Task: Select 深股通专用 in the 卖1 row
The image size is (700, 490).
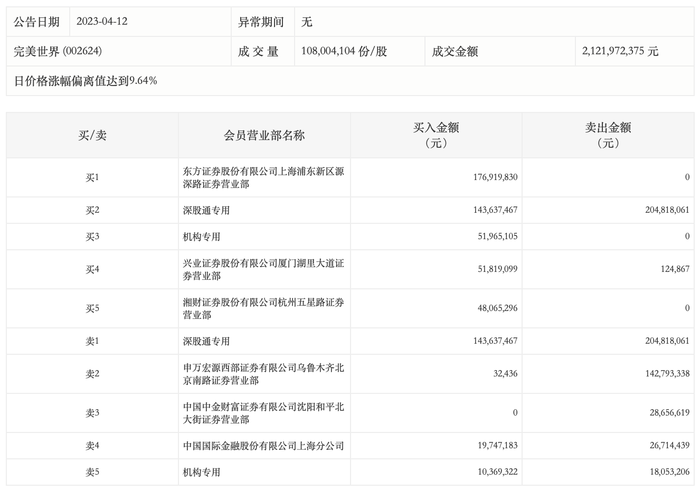Action: coord(206,341)
